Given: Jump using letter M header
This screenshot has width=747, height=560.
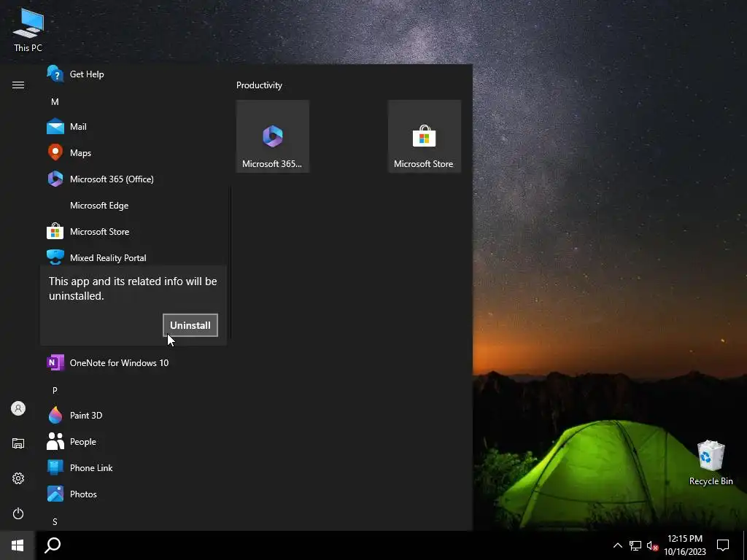Looking at the screenshot, I should (55, 102).
